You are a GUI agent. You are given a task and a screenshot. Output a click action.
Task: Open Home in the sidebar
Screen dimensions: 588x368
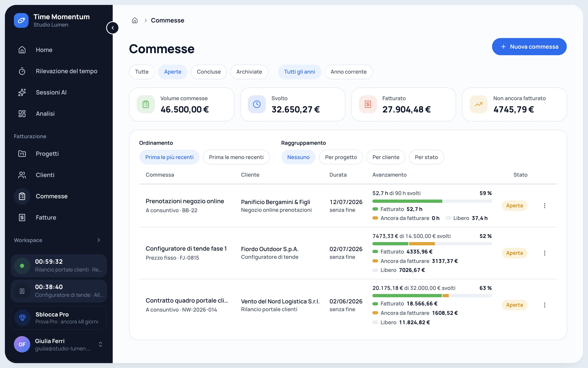click(59, 50)
